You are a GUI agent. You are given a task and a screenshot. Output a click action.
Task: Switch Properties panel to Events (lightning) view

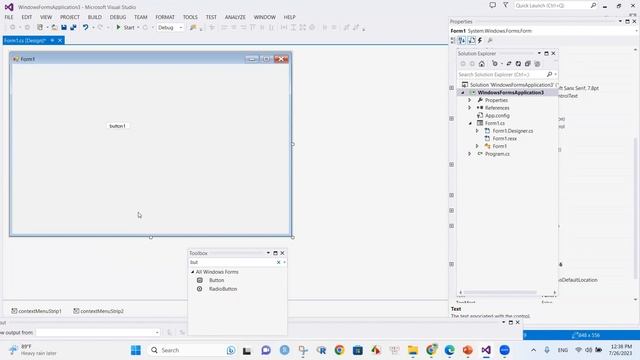480,40
